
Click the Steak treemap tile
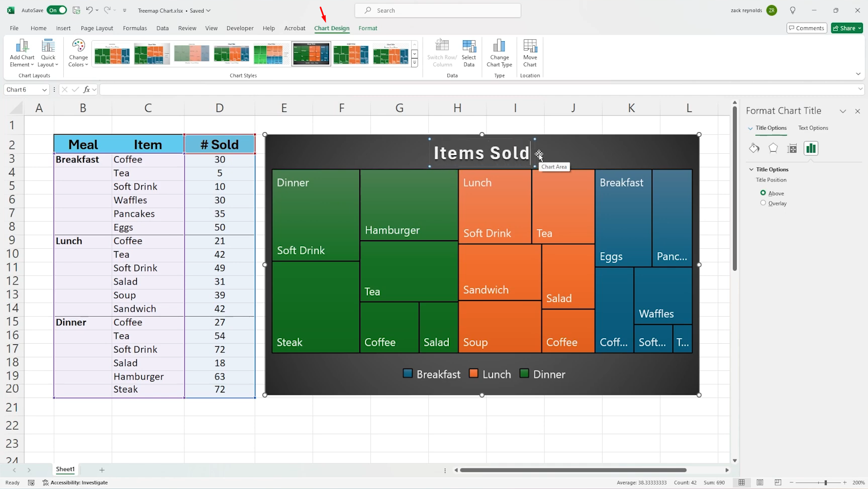click(x=316, y=307)
